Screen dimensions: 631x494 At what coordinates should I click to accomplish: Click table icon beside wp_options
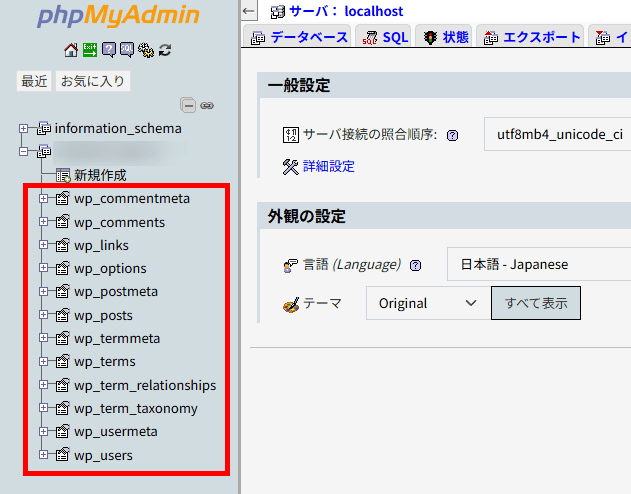tap(62, 268)
